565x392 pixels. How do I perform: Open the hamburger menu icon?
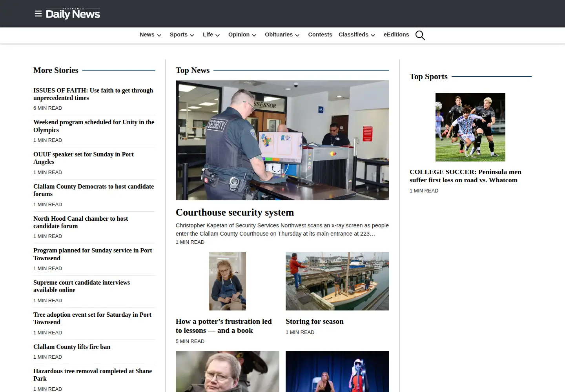tap(38, 14)
